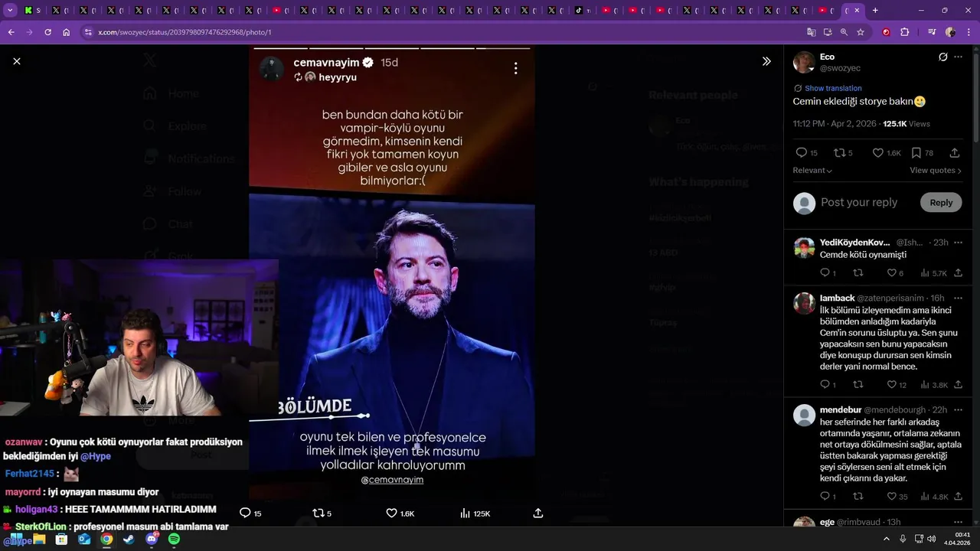
Task: Click the install app icon in address bar
Action: [828, 32]
